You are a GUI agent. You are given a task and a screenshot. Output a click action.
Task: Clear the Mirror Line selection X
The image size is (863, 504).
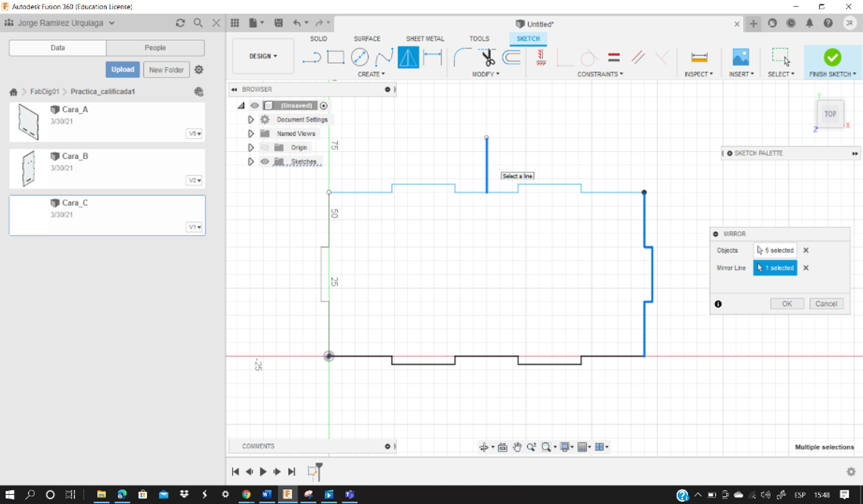click(x=806, y=268)
